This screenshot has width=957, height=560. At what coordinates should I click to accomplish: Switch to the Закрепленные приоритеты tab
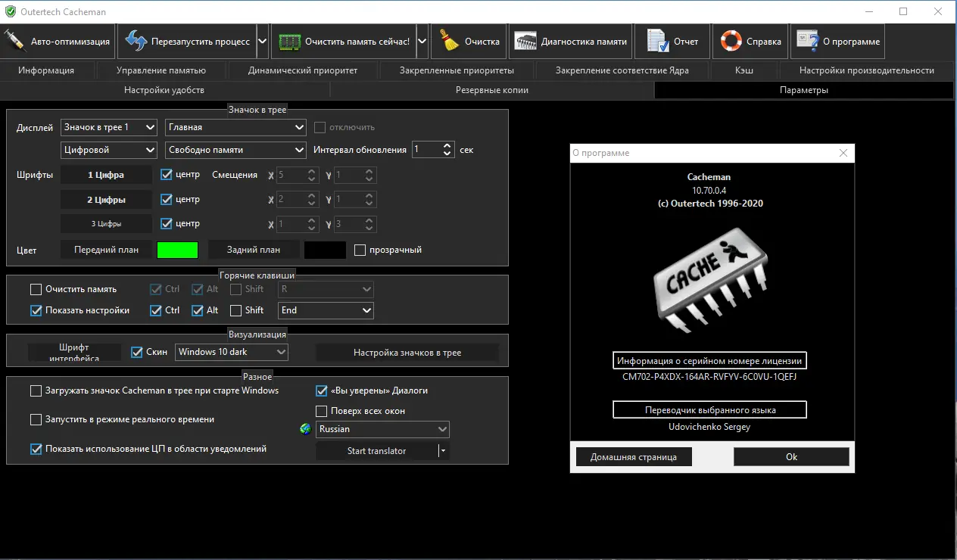click(457, 70)
